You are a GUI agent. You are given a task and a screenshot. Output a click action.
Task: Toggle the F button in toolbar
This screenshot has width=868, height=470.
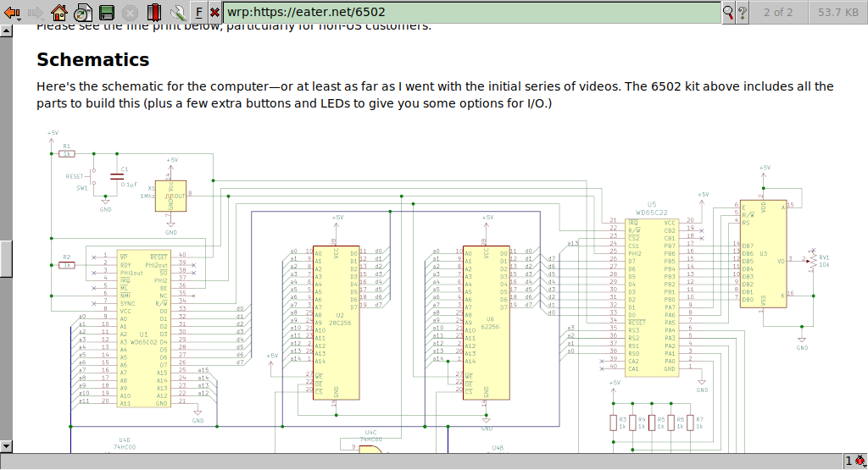198,12
